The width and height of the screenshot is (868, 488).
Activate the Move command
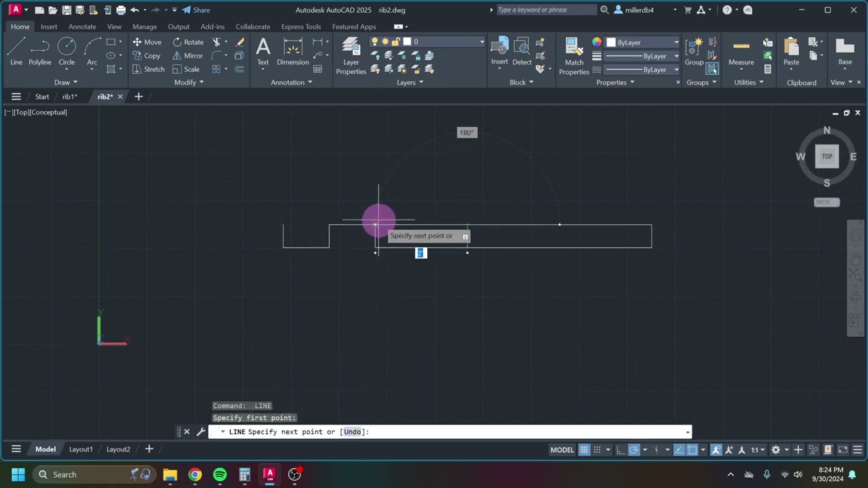click(x=147, y=42)
